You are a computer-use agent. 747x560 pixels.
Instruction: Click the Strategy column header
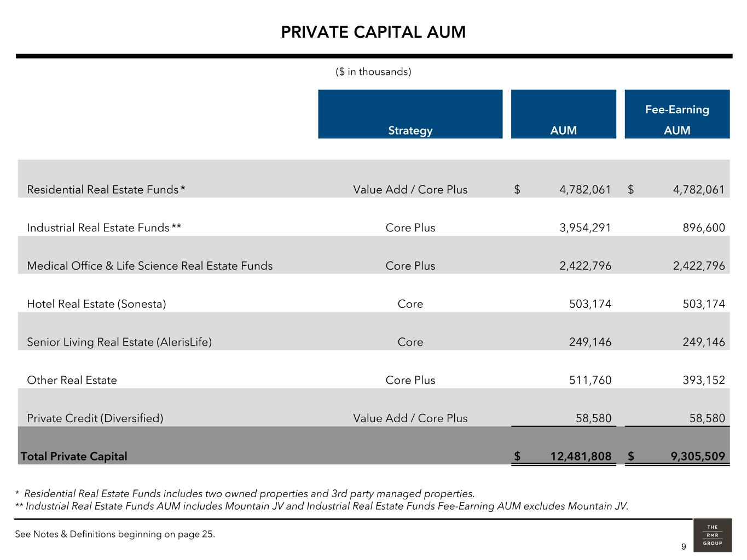click(410, 130)
